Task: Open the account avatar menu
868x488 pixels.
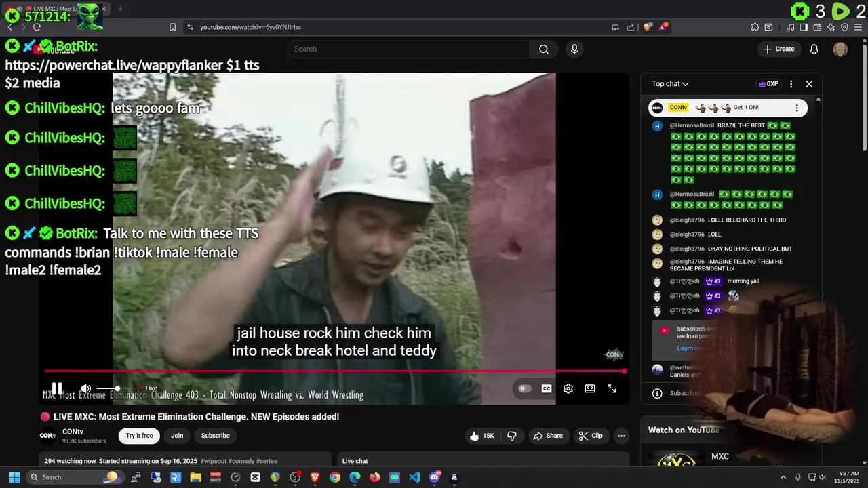Action: 840,49
